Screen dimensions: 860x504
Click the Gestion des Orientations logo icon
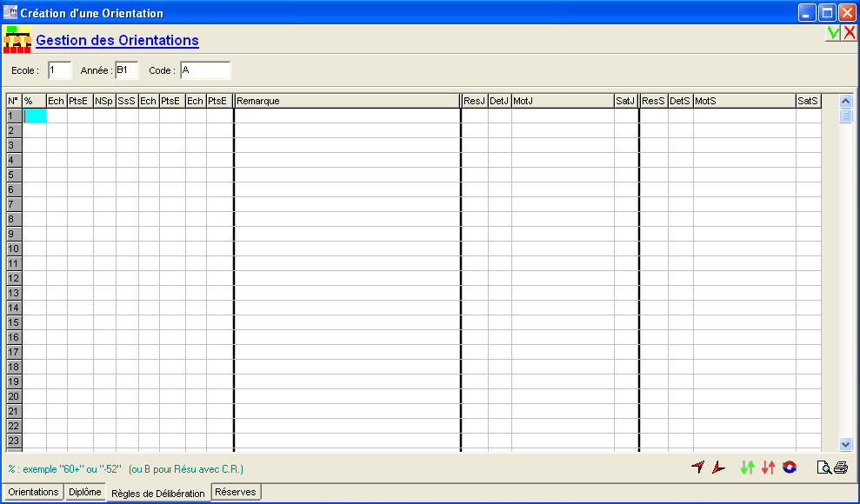click(x=17, y=39)
